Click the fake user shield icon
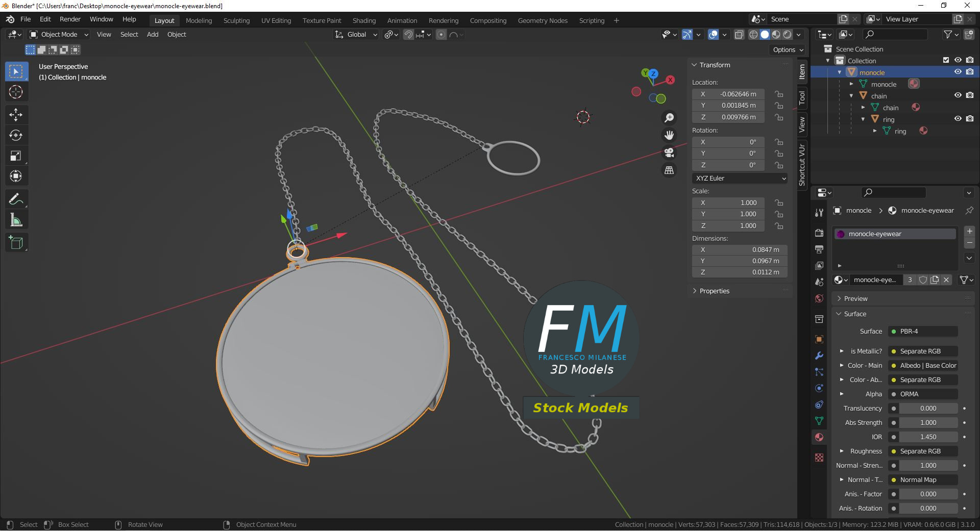Image resolution: width=980 pixels, height=531 pixels. tap(923, 280)
